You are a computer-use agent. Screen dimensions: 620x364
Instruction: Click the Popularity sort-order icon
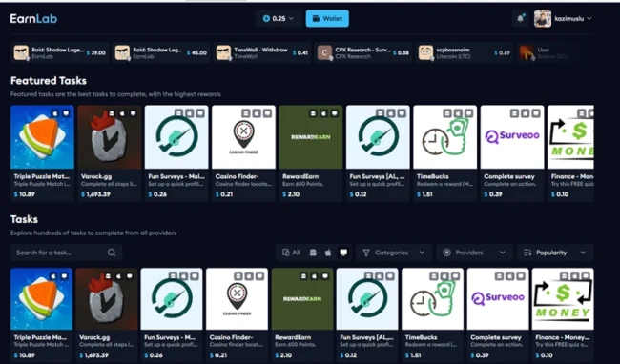527,253
